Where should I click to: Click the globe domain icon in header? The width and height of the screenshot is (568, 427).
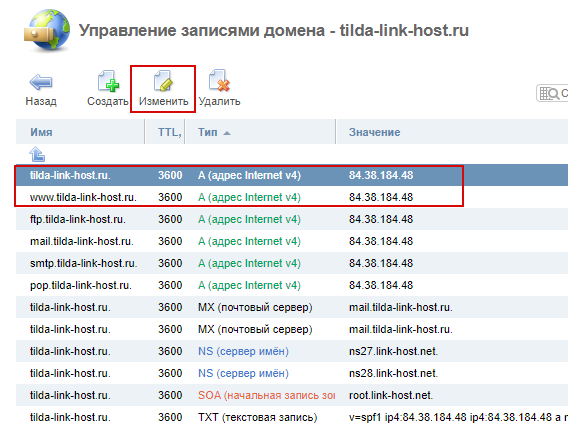tap(47, 31)
